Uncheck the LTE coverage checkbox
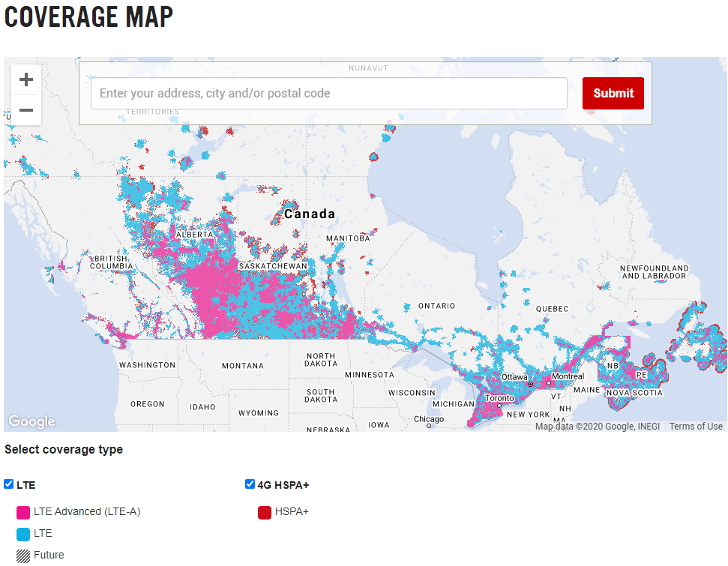Screen dimensions: 728x566 (x=9, y=484)
